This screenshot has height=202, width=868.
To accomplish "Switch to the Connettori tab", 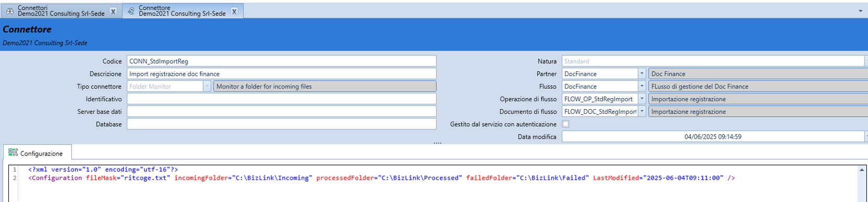I will coord(61,11).
